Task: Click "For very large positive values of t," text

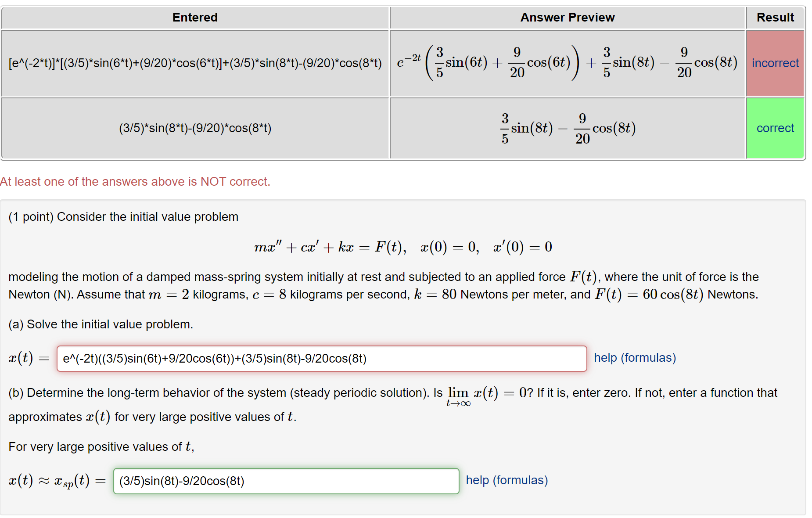Action: point(101,447)
